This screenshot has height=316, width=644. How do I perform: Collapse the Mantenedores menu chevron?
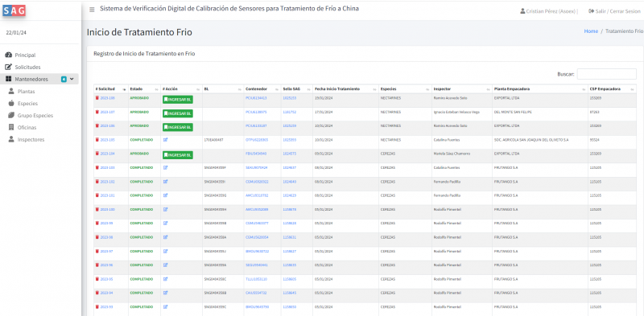click(72, 79)
